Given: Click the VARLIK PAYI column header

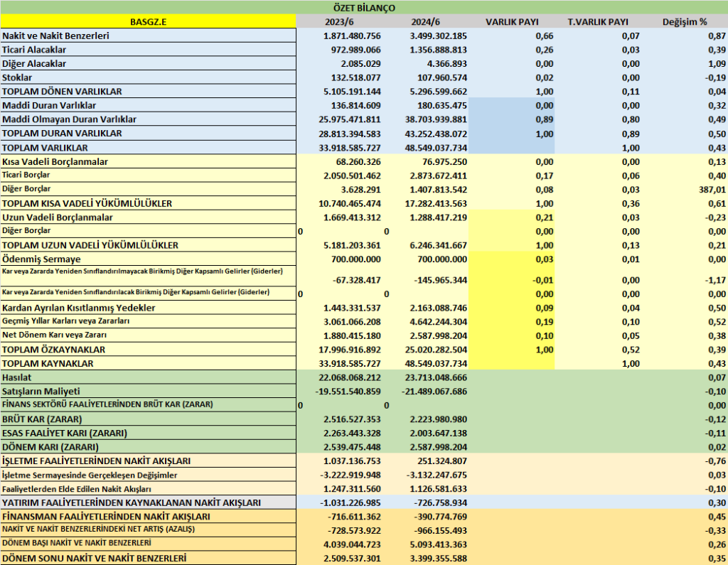Looking at the screenshot, I should (512, 22).
